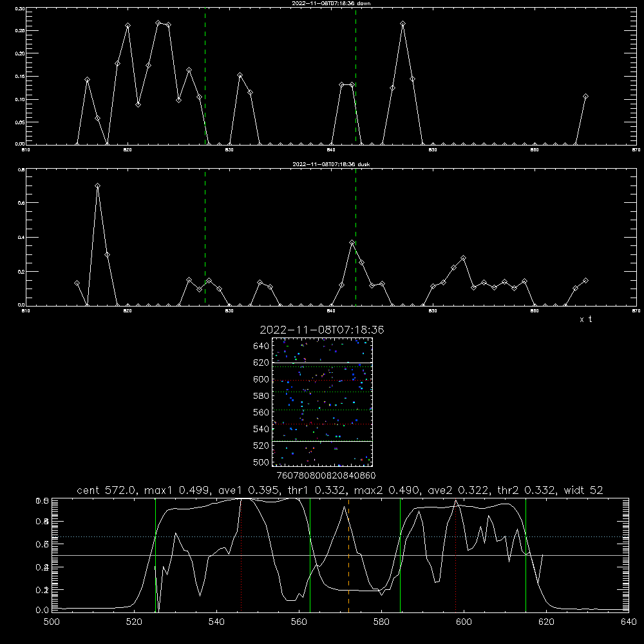The height and width of the screenshot is (644, 644).
Task: Click the 540 tick label on the bottom plot x-axis
Action: click(x=216, y=622)
